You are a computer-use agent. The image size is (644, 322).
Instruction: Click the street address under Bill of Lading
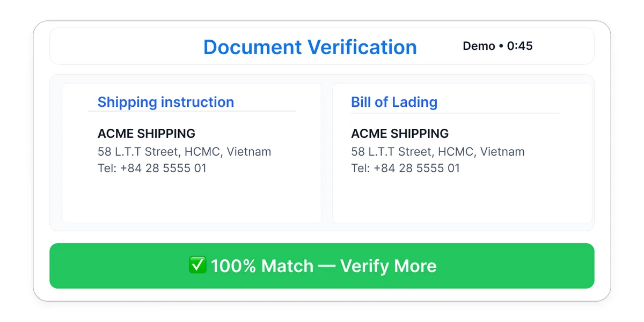tap(437, 151)
